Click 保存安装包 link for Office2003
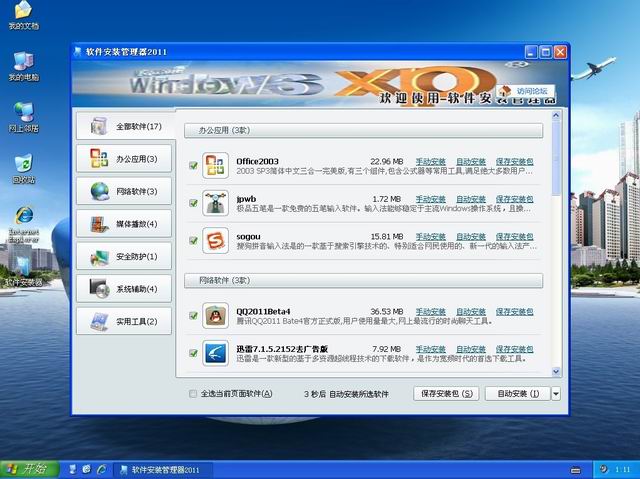Image resolution: width=640 pixels, height=479 pixels. pyautogui.click(x=514, y=162)
